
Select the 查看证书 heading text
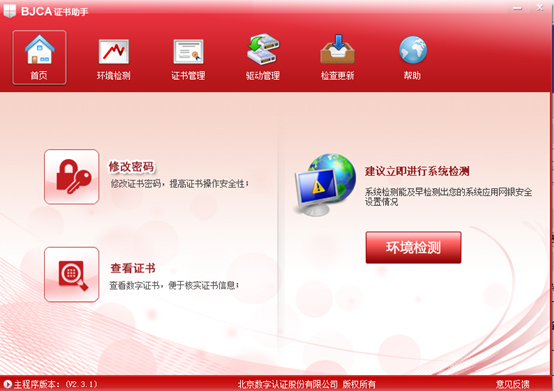(133, 268)
